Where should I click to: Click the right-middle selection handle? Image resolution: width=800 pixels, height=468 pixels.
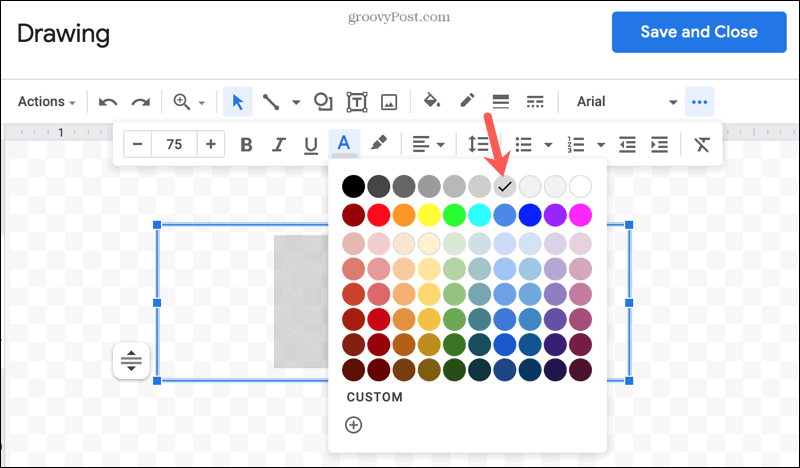click(629, 303)
